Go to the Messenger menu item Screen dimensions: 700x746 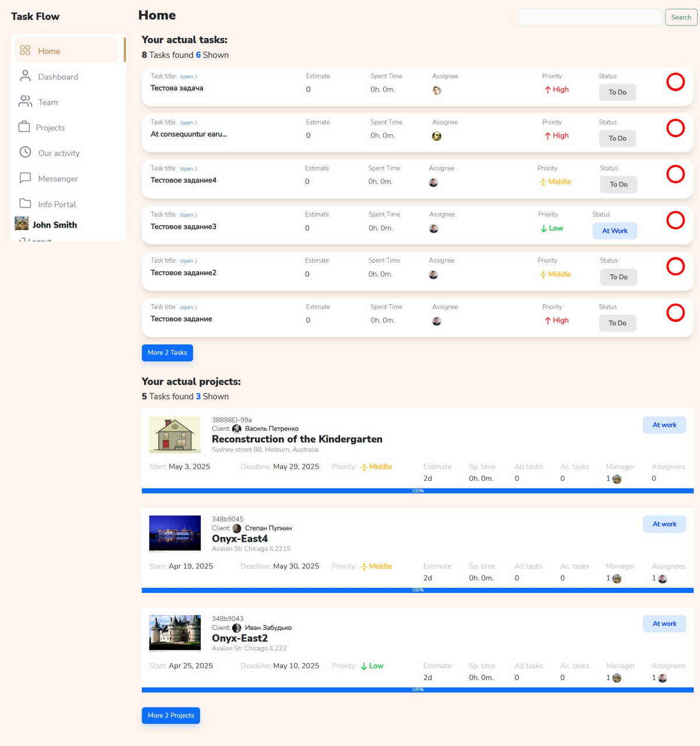tap(58, 179)
